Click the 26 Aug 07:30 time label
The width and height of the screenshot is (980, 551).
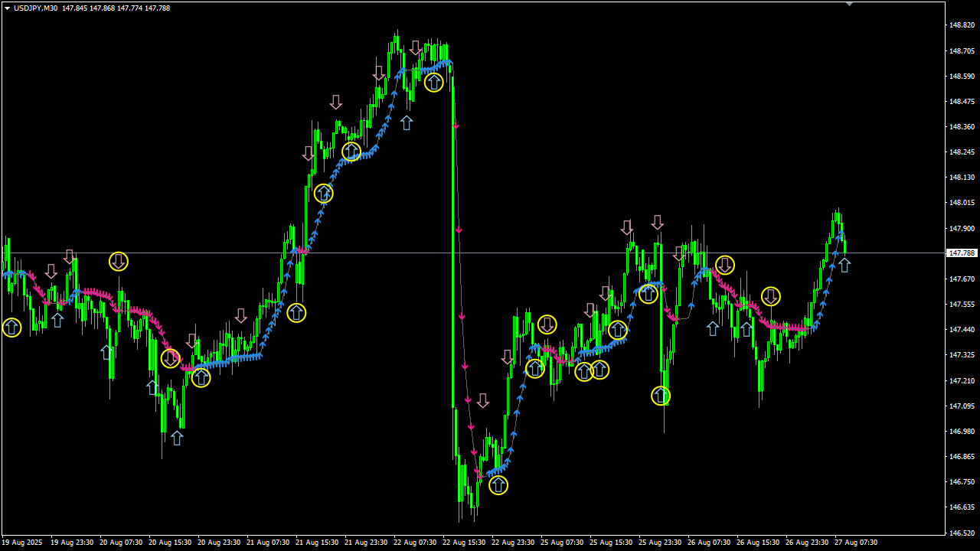(709, 543)
